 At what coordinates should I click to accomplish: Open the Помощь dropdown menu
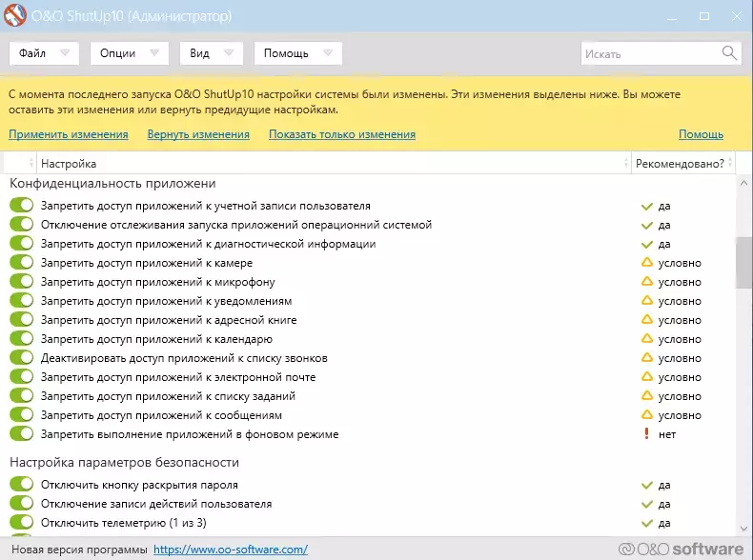[298, 53]
